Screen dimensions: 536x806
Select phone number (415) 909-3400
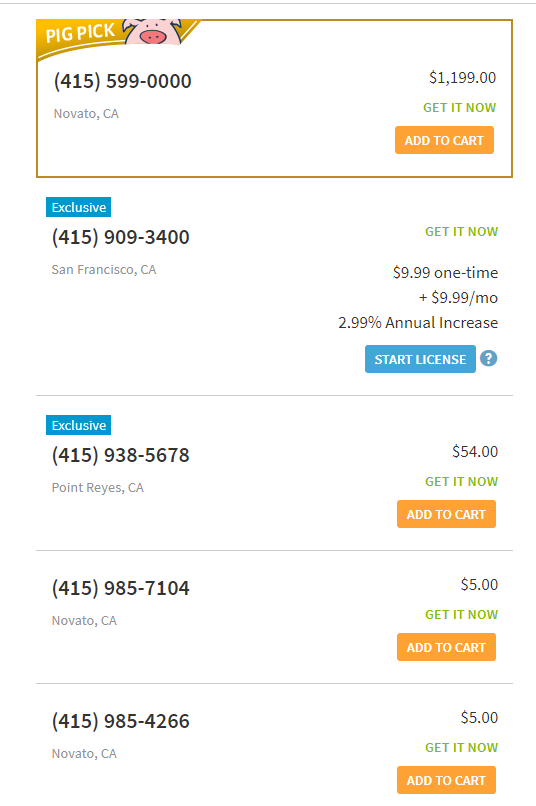pos(120,237)
